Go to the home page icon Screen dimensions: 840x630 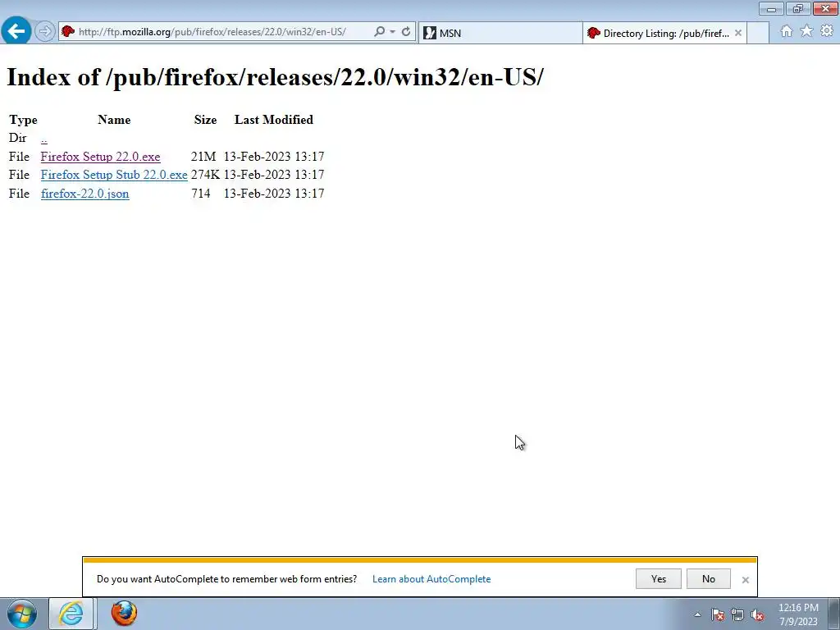click(x=787, y=31)
